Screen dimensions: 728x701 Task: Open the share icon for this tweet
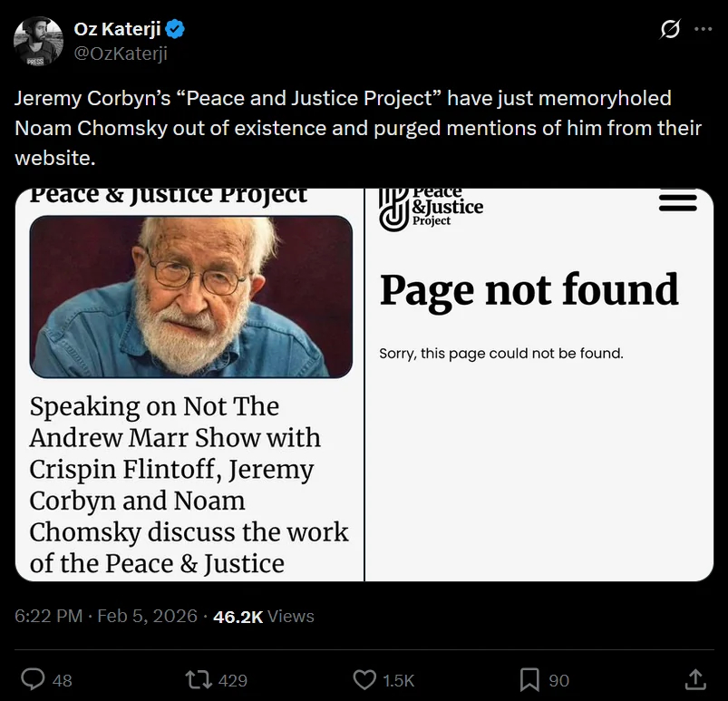(x=694, y=679)
